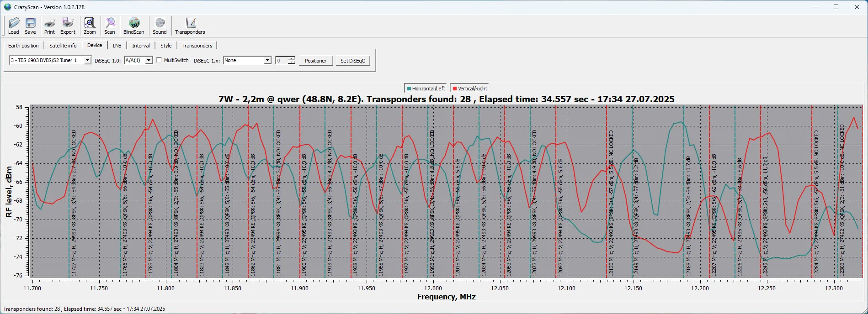868x314 pixels.
Task: Open the Satellite info tab
Action: click(x=63, y=46)
